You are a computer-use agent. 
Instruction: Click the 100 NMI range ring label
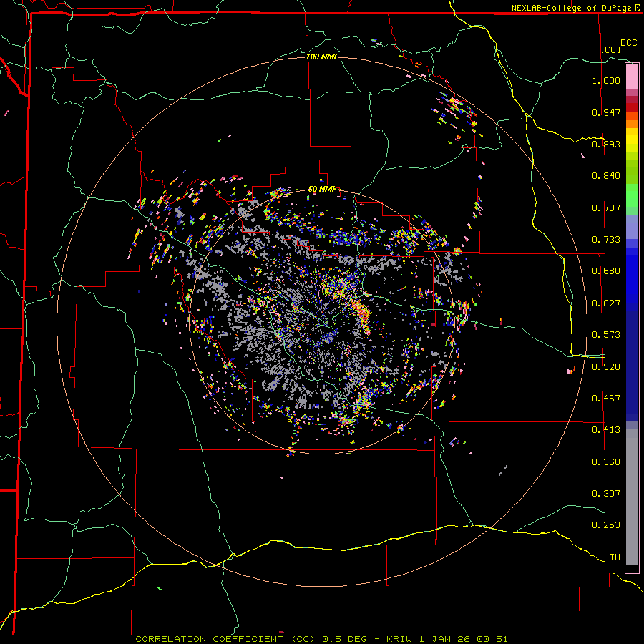[321, 57]
